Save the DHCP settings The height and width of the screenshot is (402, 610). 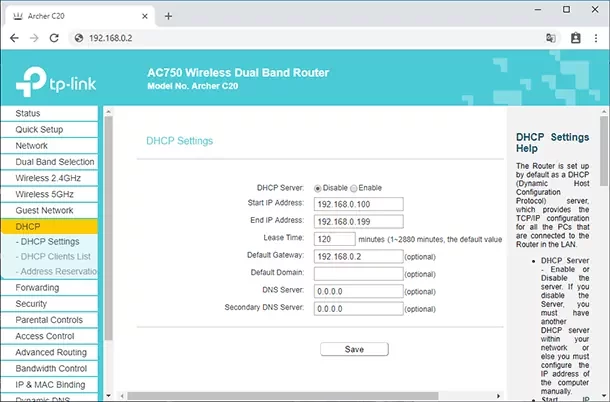(x=354, y=349)
